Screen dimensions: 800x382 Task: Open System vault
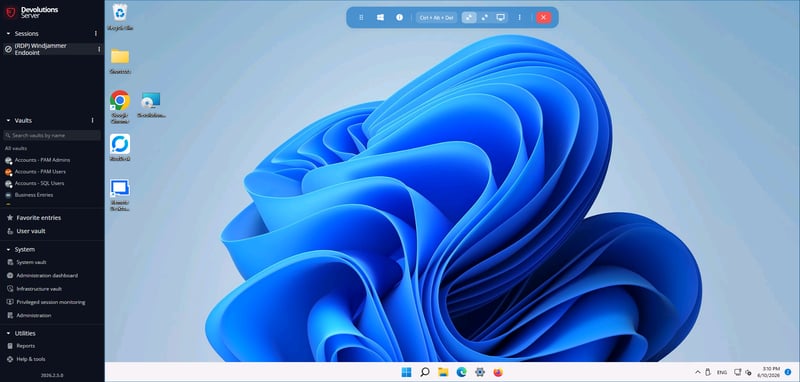[x=27, y=262]
